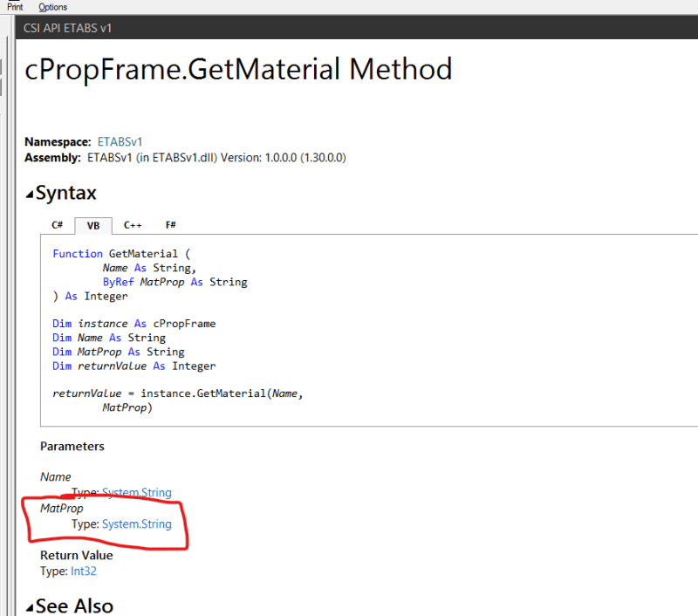The width and height of the screenshot is (698, 616).
Task: Click the cPropFrame.GetMaterial Method heading
Action: (238, 70)
